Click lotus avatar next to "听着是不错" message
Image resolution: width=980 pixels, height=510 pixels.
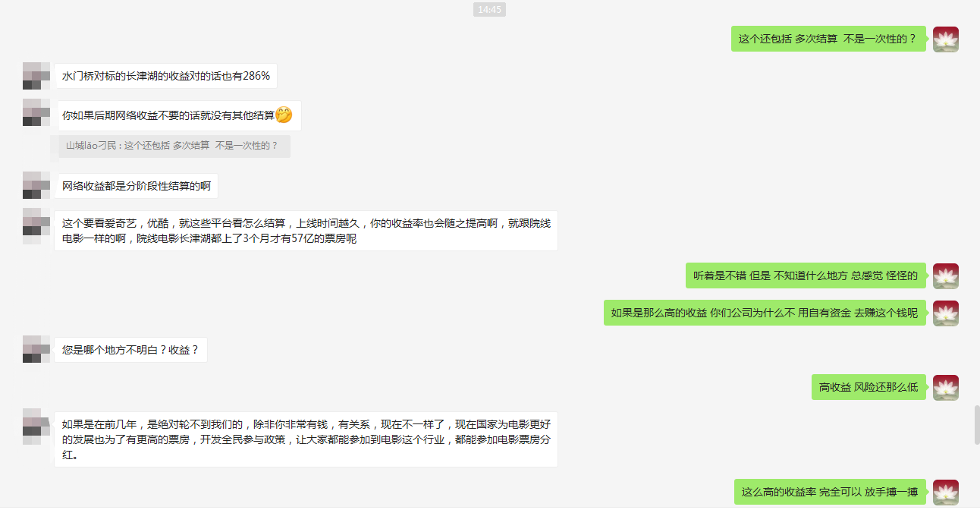click(x=945, y=275)
